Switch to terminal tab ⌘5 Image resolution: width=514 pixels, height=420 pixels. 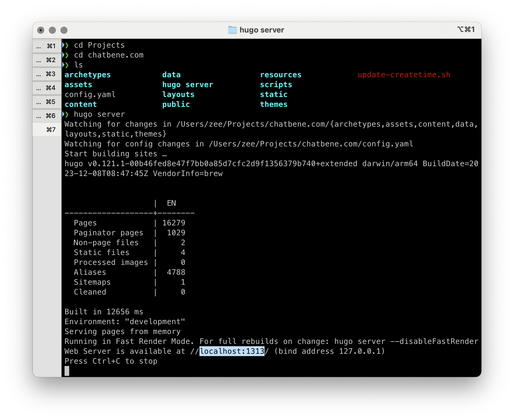coord(47,102)
